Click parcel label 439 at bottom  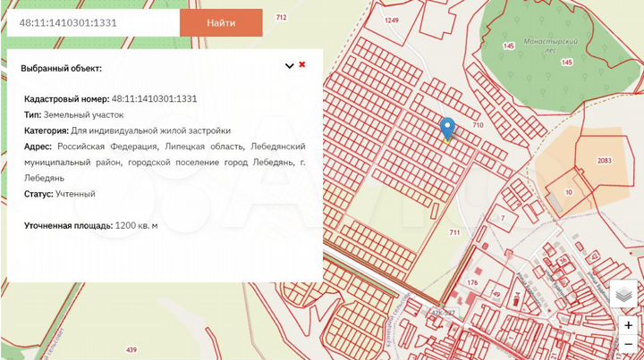click(131, 349)
